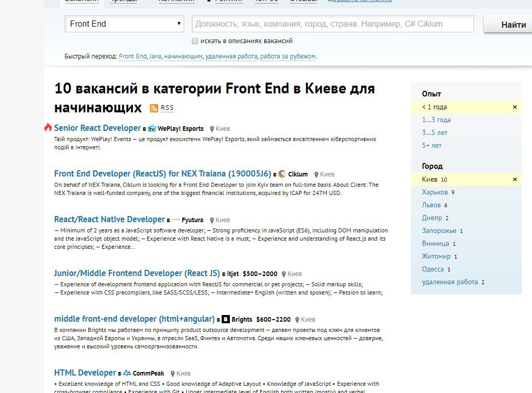Follow quick link Java
This screenshot has height=393, width=532.
click(155, 56)
